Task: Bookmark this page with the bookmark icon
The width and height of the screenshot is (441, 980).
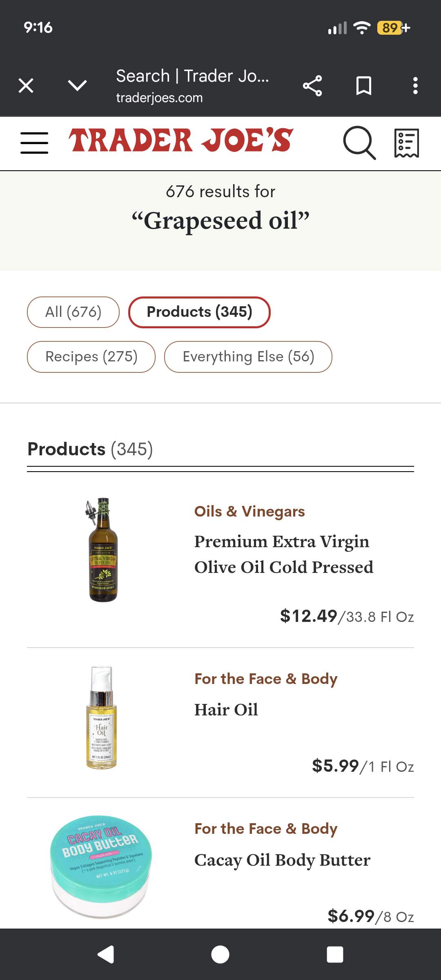Action: point(363,86)
